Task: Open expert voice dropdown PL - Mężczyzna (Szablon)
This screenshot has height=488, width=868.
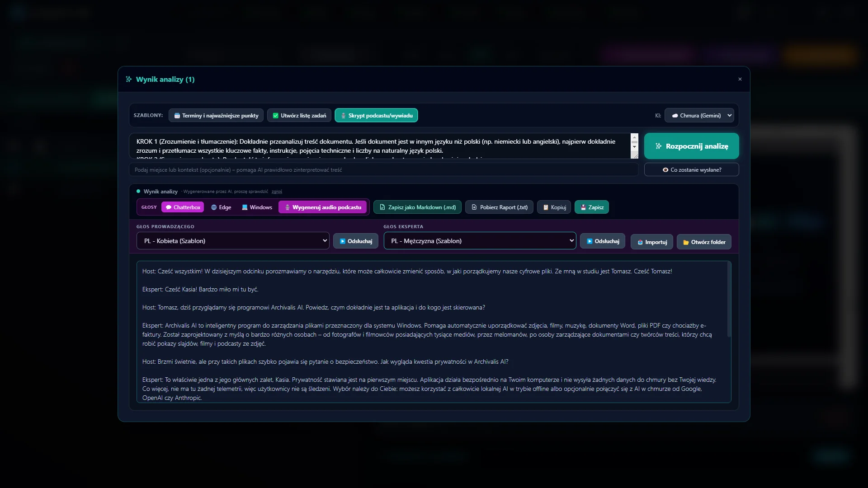Action: (x=480, y=241)
